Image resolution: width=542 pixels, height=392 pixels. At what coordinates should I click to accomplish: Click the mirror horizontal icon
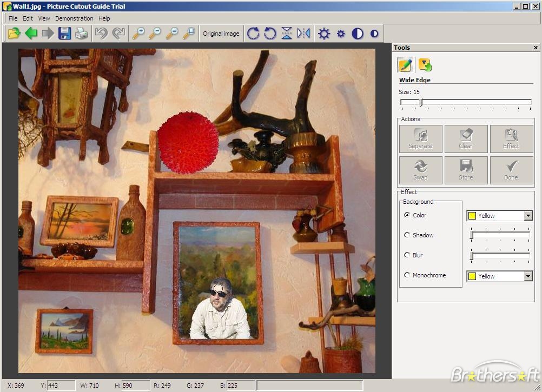[303, 34]
